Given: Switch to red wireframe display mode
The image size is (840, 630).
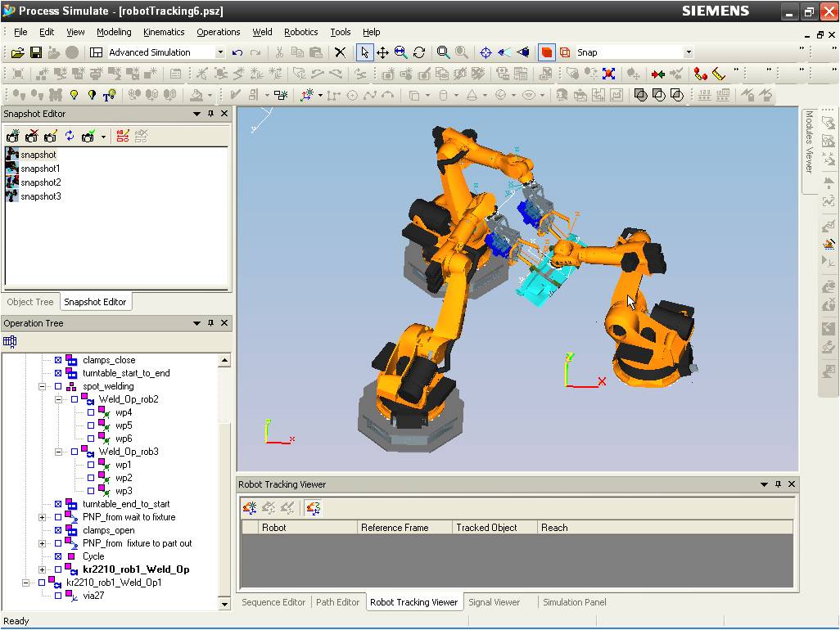Looking at the screenshot, I should point(565,52).
